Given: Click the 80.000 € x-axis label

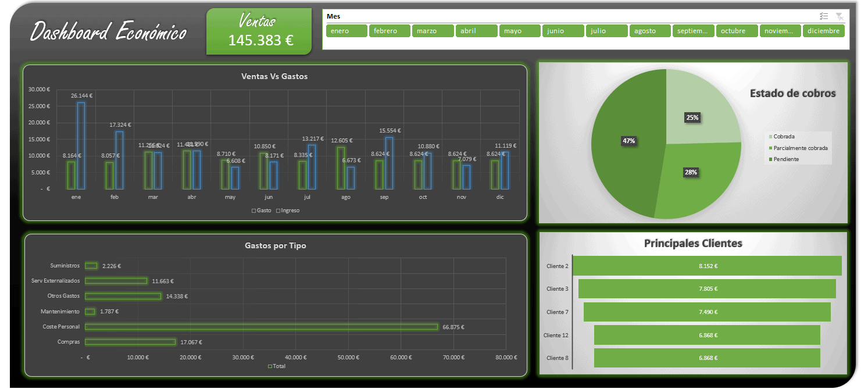Looking at the screenshot, I should [x=506, y=357].
